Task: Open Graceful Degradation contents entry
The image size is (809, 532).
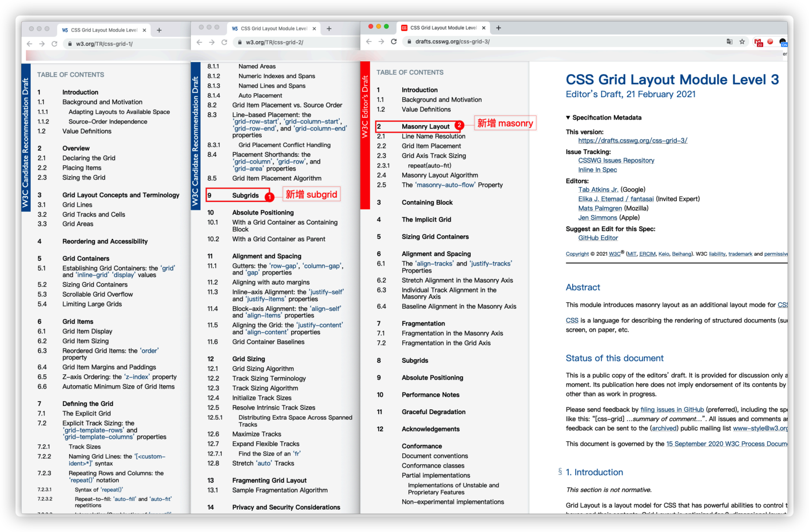Action: (433, 412)
